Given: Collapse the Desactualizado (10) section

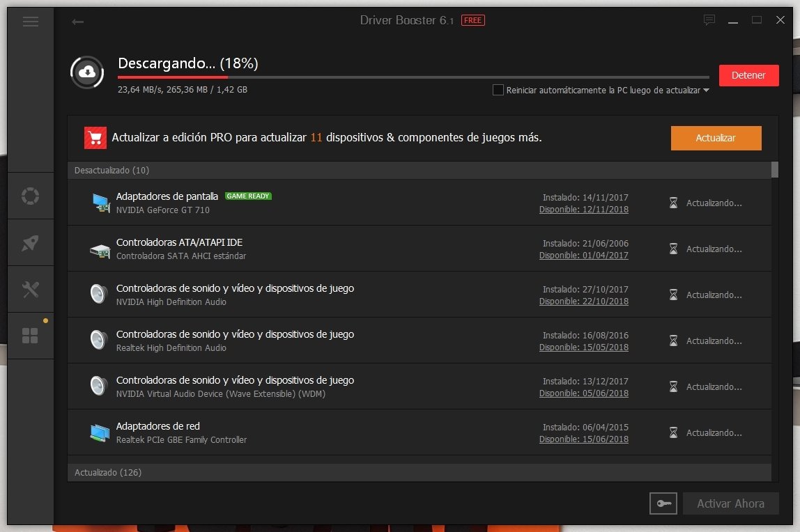Looking at the screenshot, I should pos(419,170).
